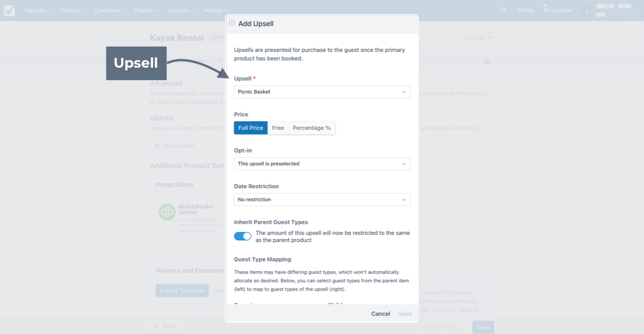Open the Booking menu
The height and width of the screenshot is (334, 644).
tap(73, 10)
